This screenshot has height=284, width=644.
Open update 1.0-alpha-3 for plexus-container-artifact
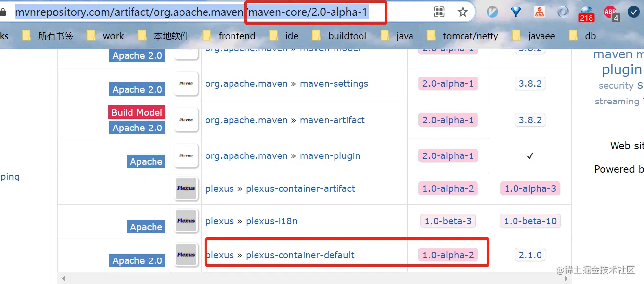coord(530,189)
